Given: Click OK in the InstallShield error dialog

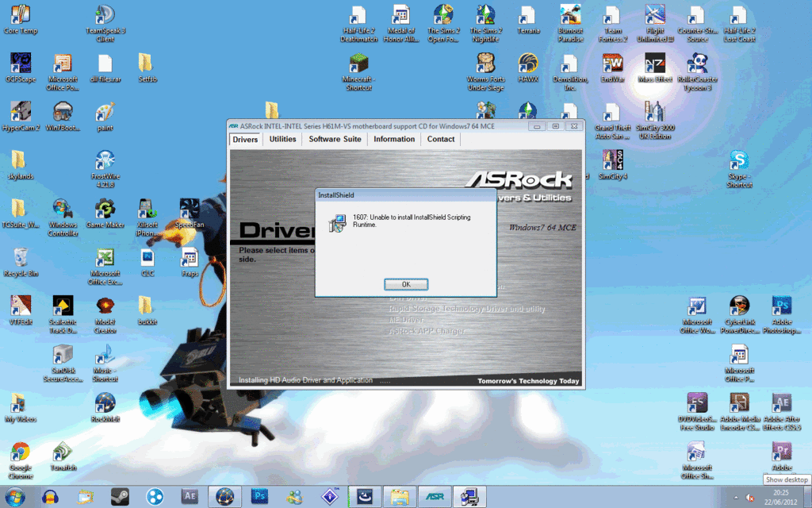Looking at the screenshot, I should [x=405, y=284].
